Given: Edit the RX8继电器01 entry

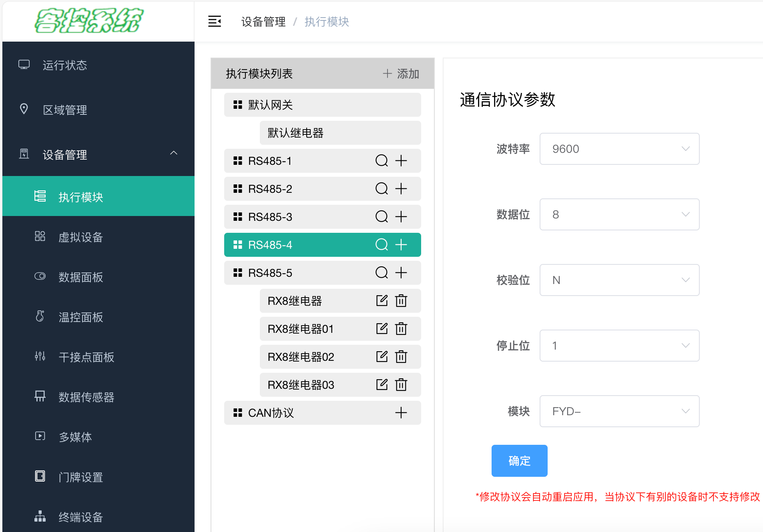Looking at the screenshot, I should [x=382, y=329].
